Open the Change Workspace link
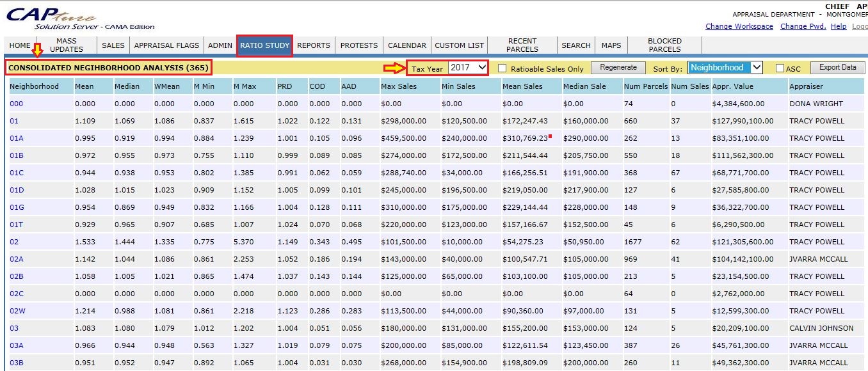The width and height of the screenshot is (868, 371). click(x=739, y=26)
